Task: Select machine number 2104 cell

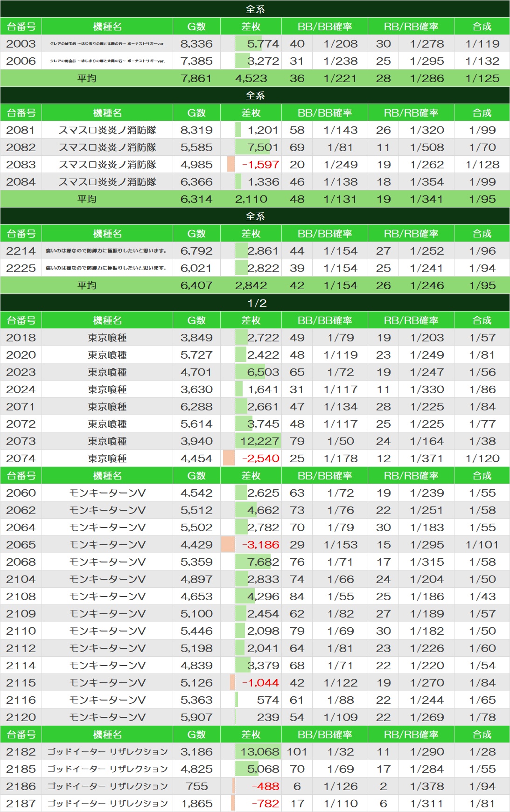Action: 21,579
